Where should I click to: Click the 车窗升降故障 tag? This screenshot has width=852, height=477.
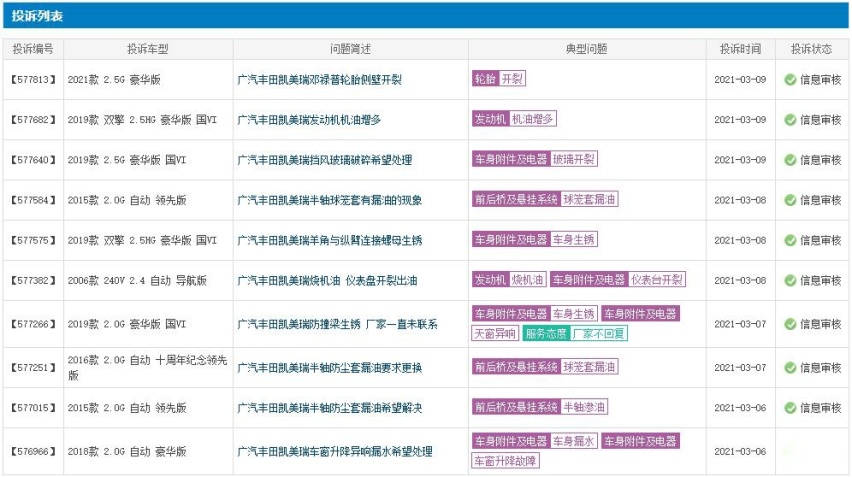pos(505,461)
